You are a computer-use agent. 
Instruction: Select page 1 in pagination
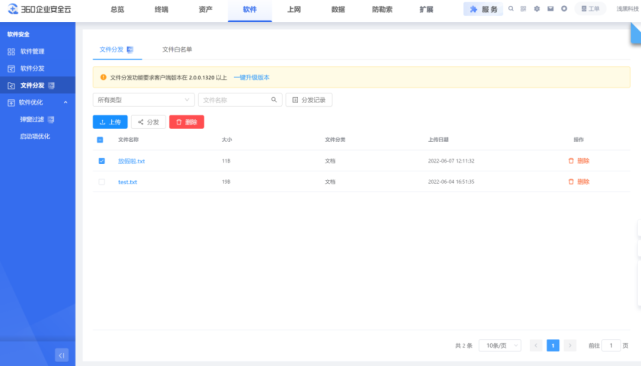pos(553,346)
